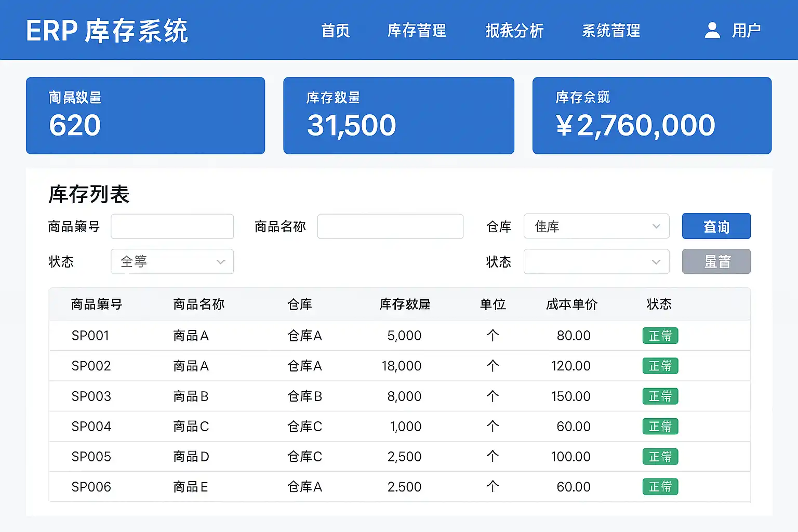Sort by the 库存数量 column header
This screenshot has height=532, width=798.
pyautogui.click(x=405, y=304)
